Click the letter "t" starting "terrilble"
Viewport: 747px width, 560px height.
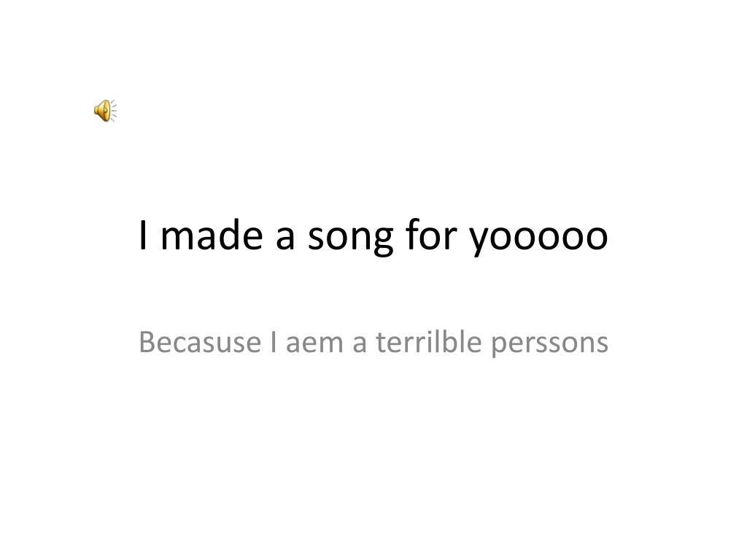[x=381, y=343]
